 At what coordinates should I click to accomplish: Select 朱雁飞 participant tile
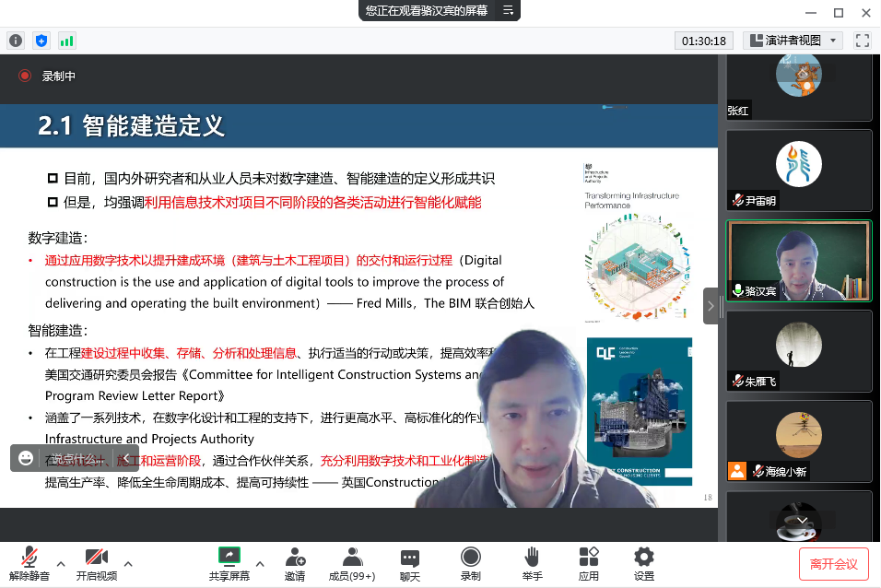pyautogui.click(x=798, y=351)
